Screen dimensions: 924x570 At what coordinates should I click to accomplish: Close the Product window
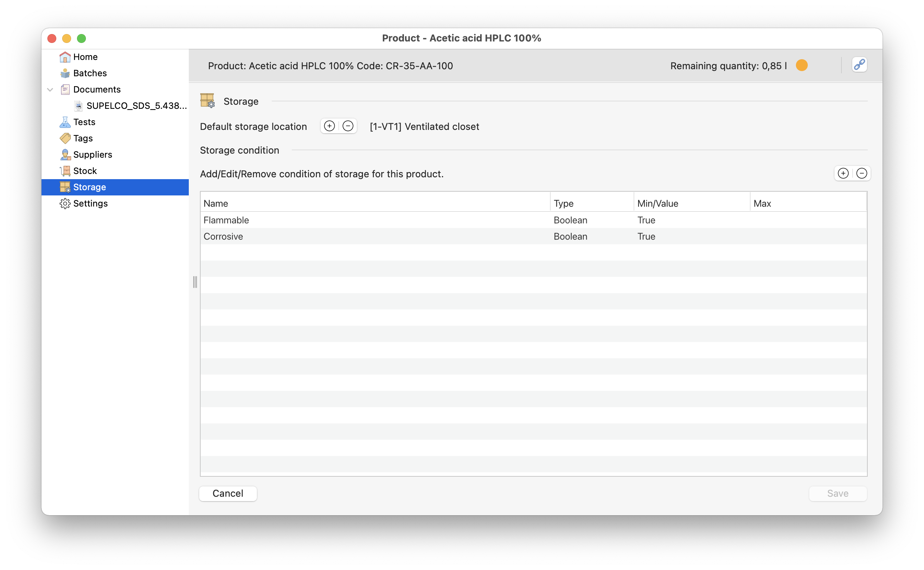pos(52,38)
